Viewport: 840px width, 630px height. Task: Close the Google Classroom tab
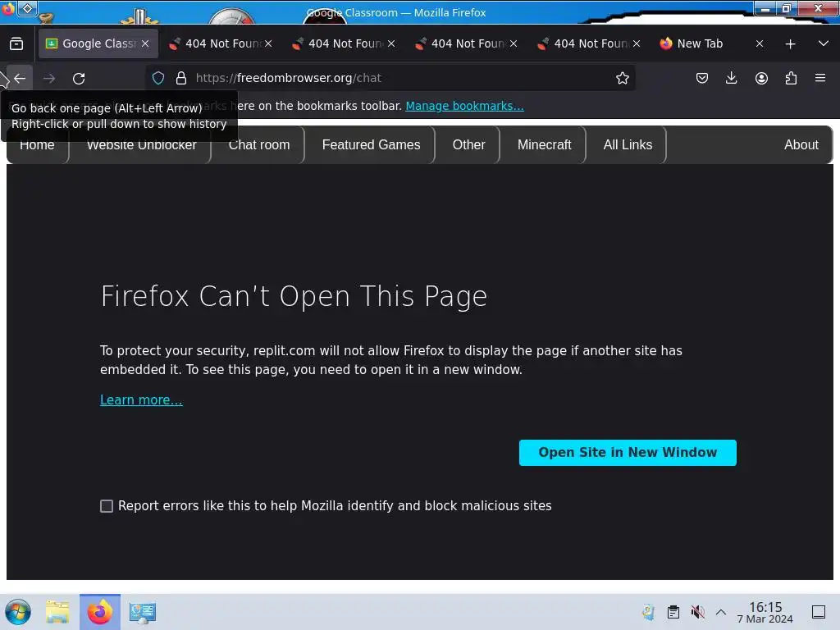coord(145,44)
